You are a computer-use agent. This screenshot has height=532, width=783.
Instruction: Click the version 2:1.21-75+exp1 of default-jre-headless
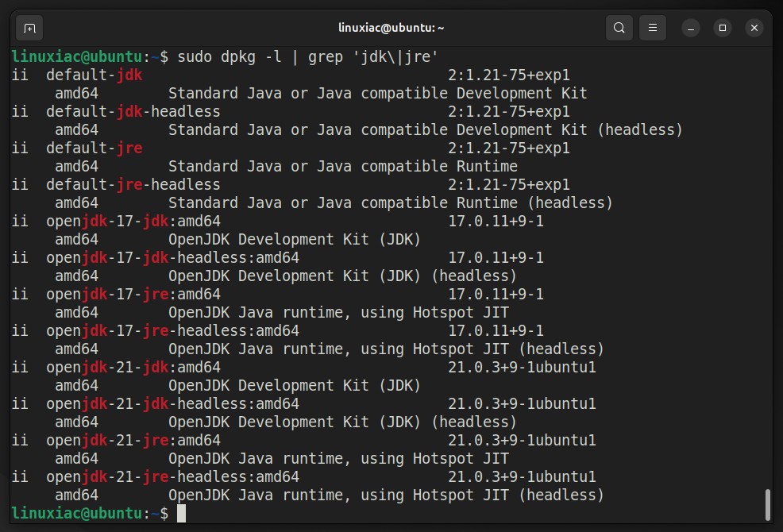[x=509, y=185]
